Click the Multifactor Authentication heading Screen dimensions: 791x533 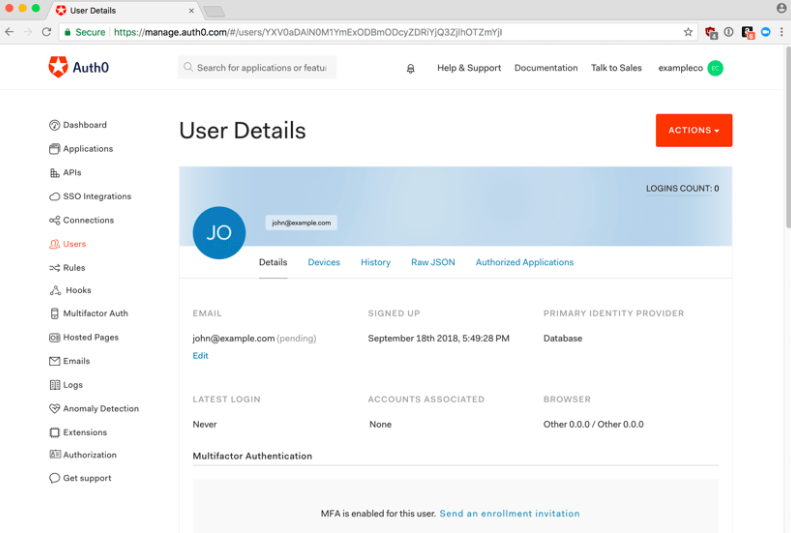(x=252, y=456)
